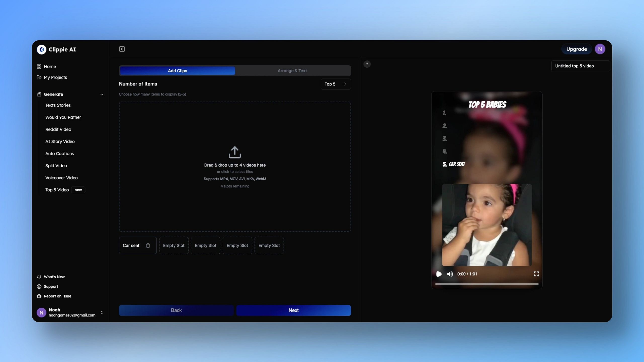The image size is (644, 362).
Task: Expand the Noah account menu
Action: 102,312
